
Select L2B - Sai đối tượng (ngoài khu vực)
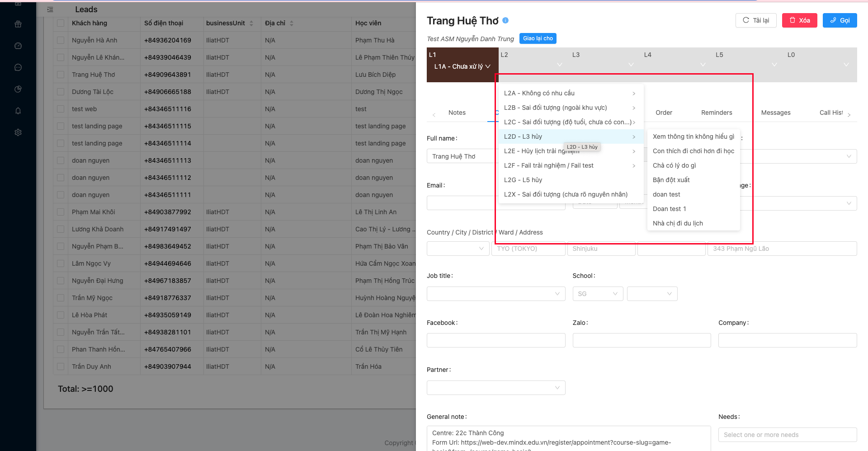tap(571, 108)
